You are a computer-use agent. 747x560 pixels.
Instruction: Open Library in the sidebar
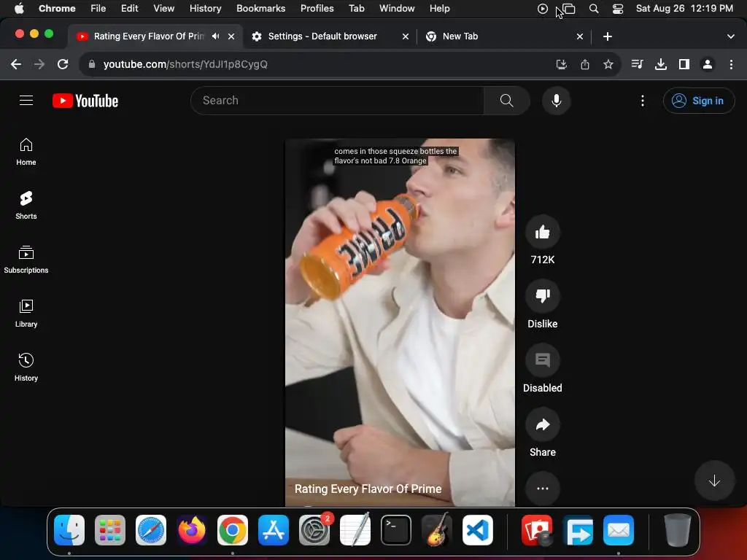click(26, 314)
